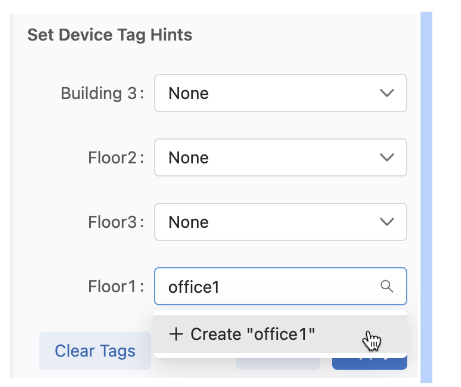This screenshot has height=387, width=461.
Task: Click the blue vertical bar at right edge
Action: (x=426, y=197)
